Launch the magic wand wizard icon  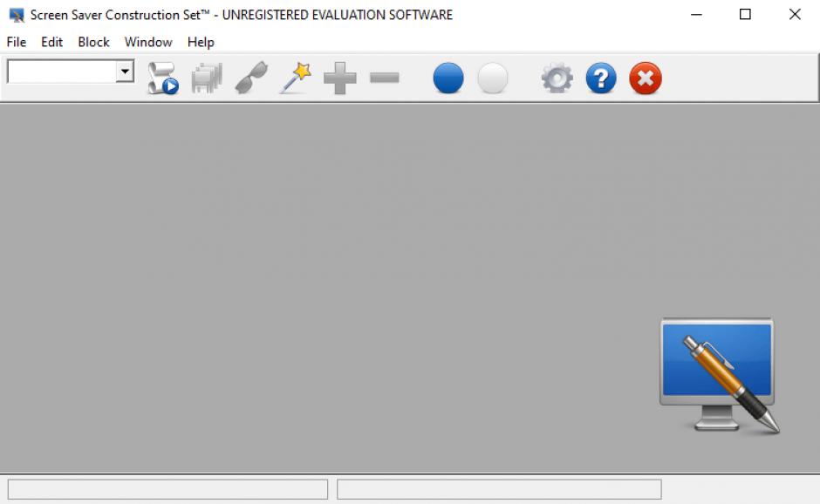coord(296,78)
